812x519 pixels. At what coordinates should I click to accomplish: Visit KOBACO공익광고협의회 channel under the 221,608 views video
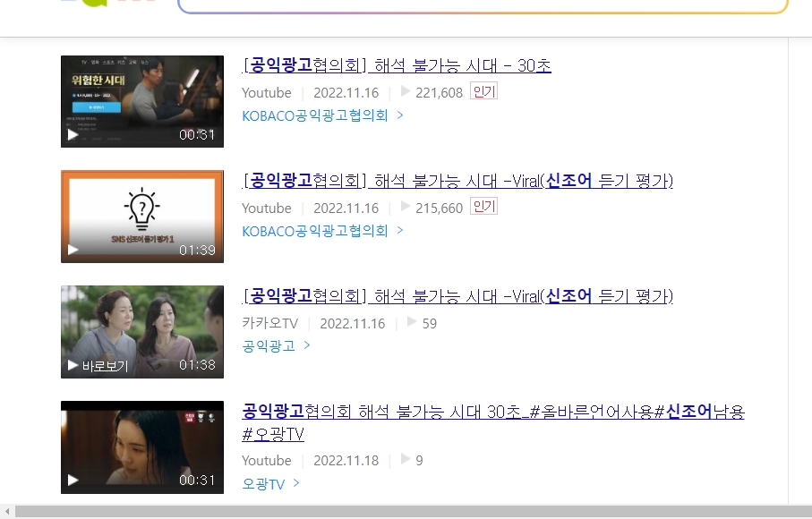pos(315,115)
